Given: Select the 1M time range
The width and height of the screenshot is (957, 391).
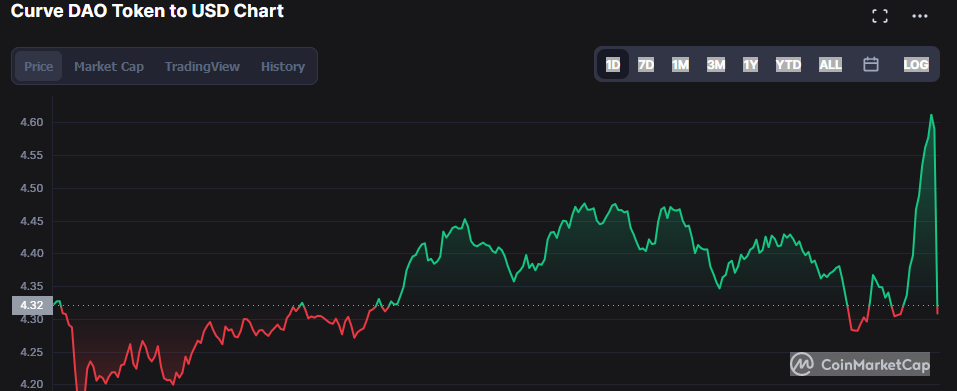Looking at the screenshot, I should (x=680, y=65).
